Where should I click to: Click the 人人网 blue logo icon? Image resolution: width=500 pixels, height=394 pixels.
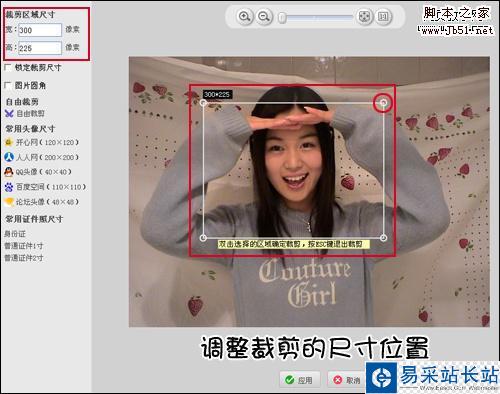point(9,157)
